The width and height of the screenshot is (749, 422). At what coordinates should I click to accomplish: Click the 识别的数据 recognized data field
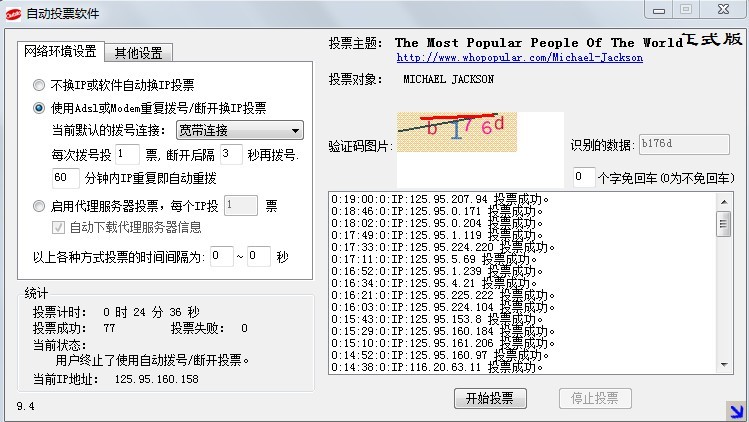[674, 144]
